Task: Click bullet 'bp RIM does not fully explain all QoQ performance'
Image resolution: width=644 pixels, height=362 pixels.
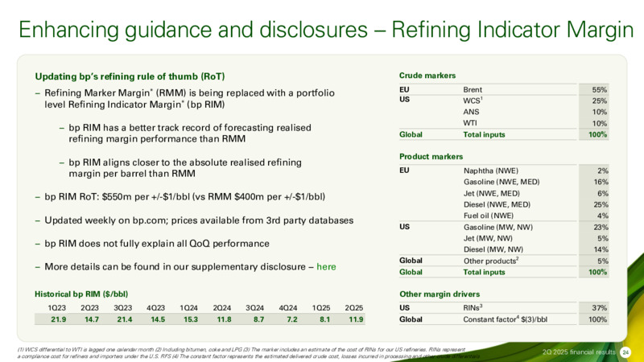Action: pyautogui.click(x=157, y=244)
